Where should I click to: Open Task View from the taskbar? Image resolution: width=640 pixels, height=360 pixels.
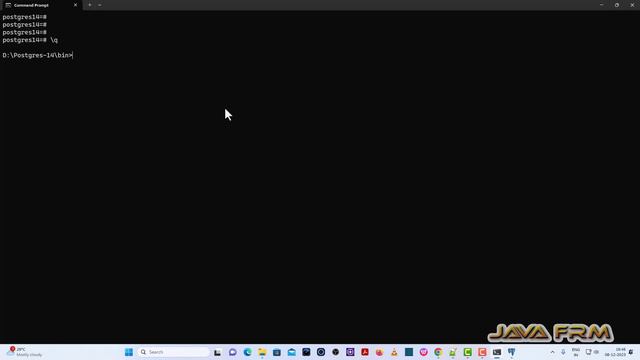click(x=218, y=352)
